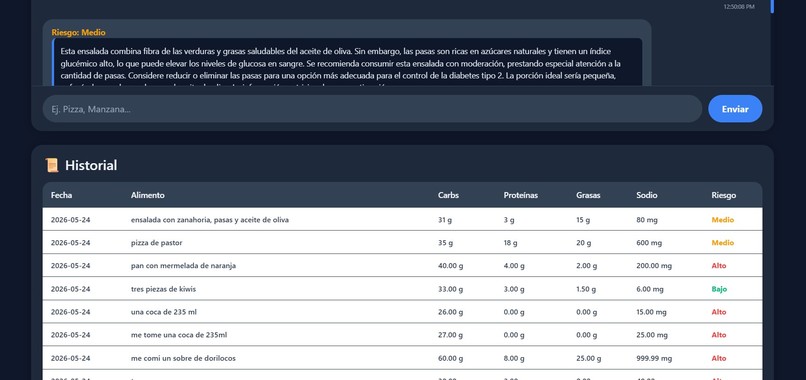Click the '8.00 g' protein value
The image size is (806, 380).
pos(514,359)
